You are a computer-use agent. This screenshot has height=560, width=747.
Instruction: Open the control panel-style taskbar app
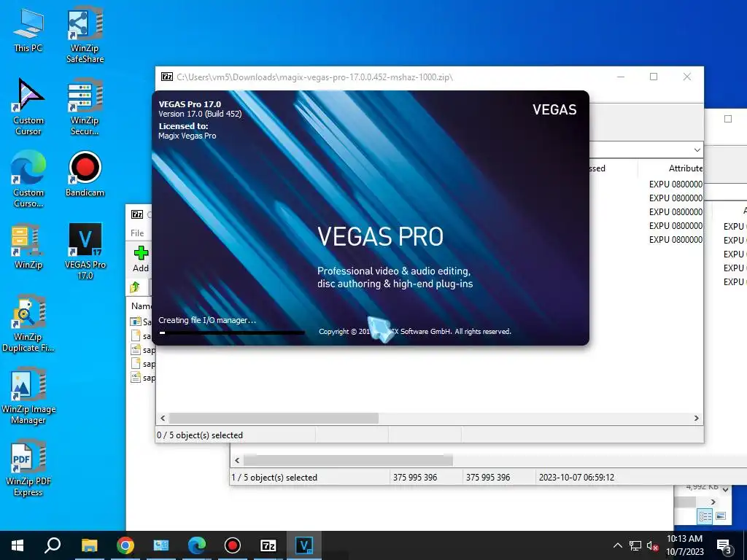point(161,545)
